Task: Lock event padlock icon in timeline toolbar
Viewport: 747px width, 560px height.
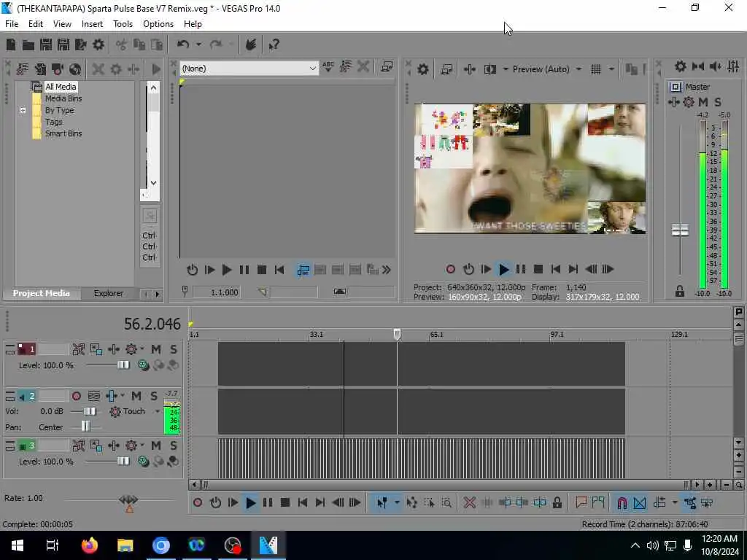Action: [557, 502]
